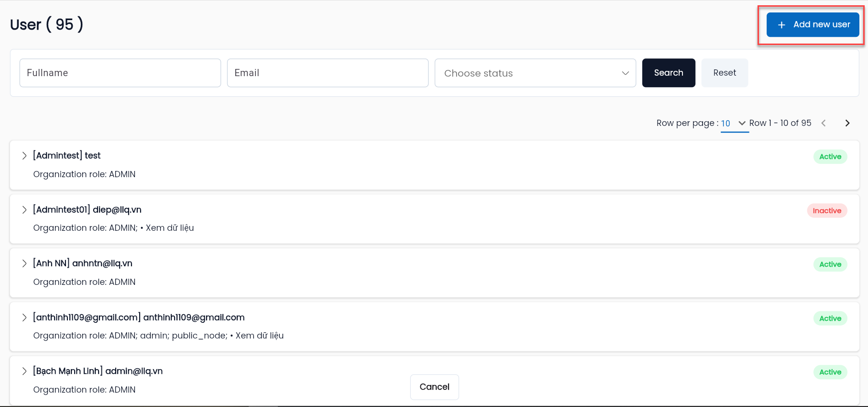Click the Active badge for [Admintest] test
Screen dimensions: 868x407
[x=830, y=157]
